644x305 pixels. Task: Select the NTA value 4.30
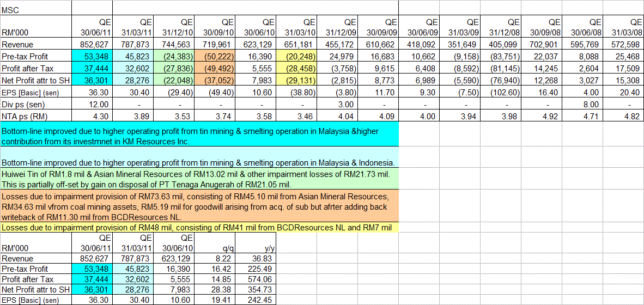coord(93,116)
